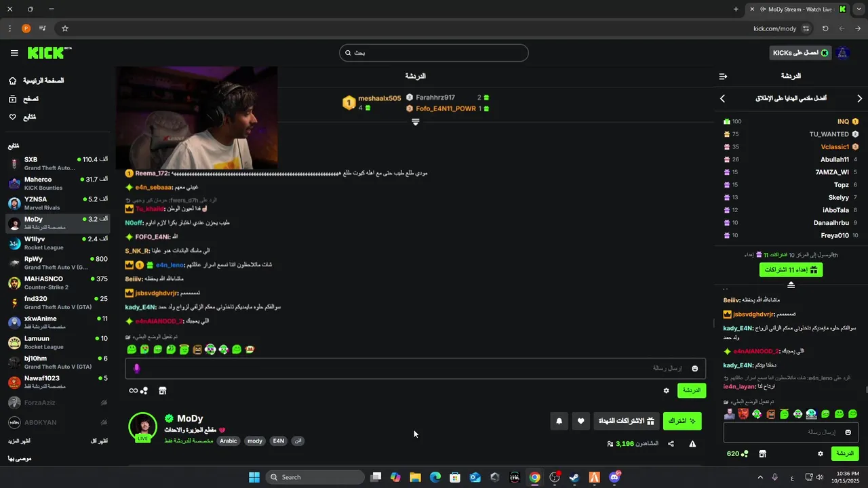Image resolution: width=868 pixels, height=488 pixels.
Task: Open Maherco channel in sidebar
Action: tap(58, 183)
